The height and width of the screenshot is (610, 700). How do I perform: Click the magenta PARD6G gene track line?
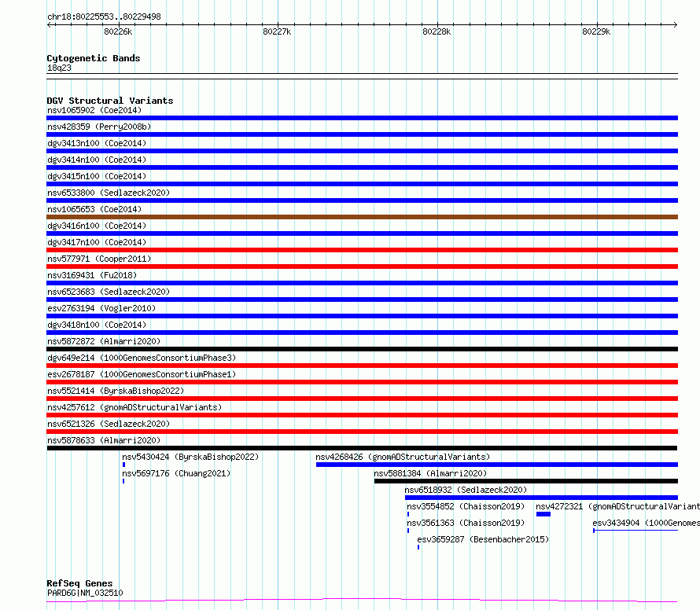point(362,601)
